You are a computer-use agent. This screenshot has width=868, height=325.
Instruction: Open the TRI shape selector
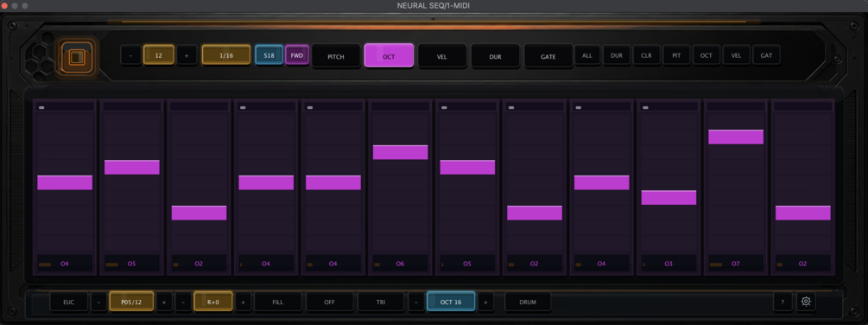click(x=381, y=302)
